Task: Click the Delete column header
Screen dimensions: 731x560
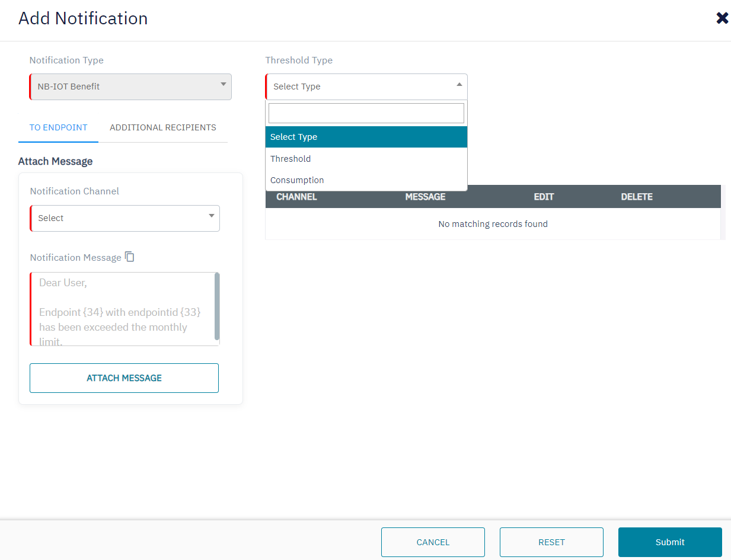Action: coord(637,197)
